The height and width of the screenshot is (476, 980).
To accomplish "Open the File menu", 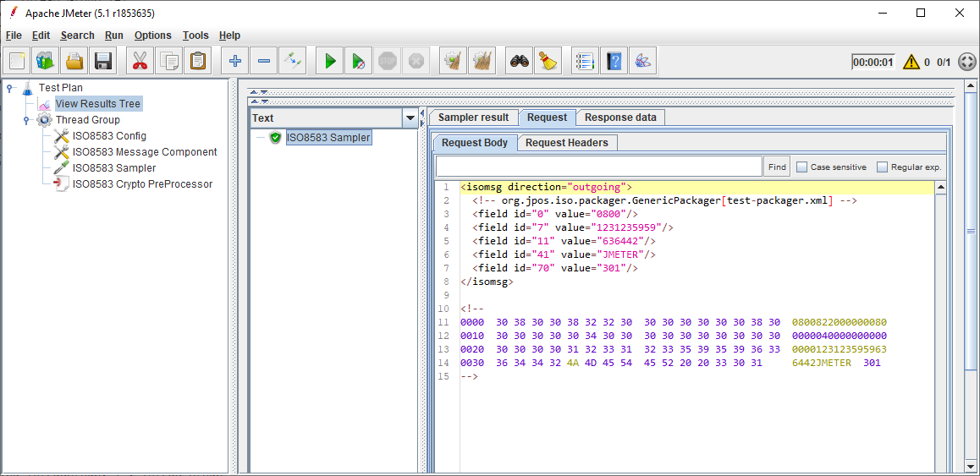I will [x=14, y=36].
